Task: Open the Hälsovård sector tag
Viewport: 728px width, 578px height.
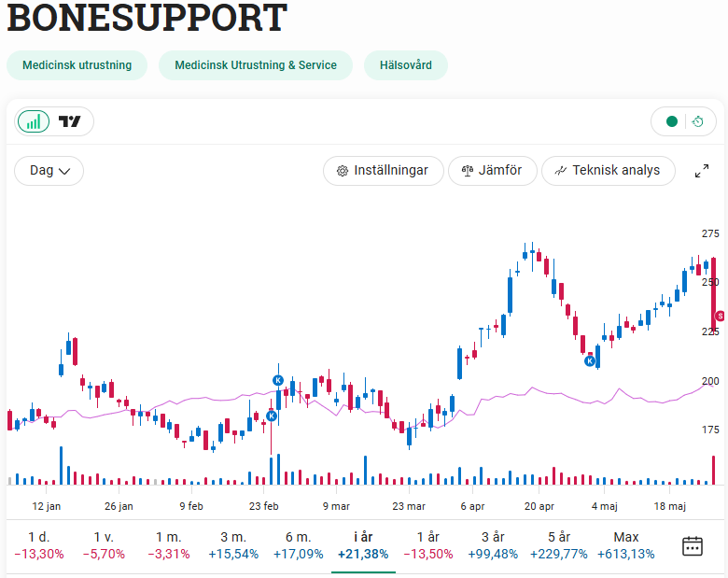Action: [406, 65]
